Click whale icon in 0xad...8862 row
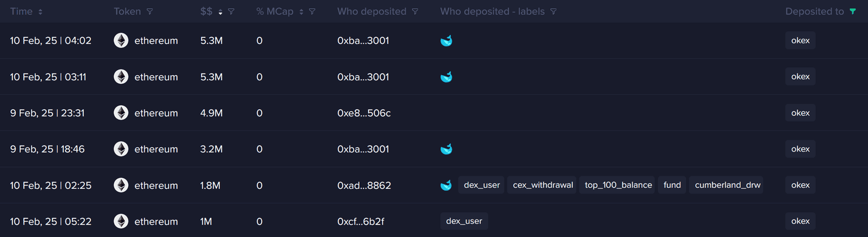The height and width of the screenshot is (237, 868). pos(446,186)
